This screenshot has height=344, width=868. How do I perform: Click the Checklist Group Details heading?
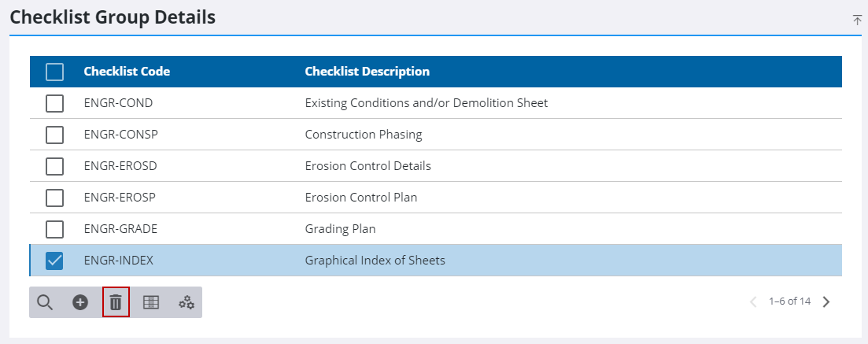113,17
